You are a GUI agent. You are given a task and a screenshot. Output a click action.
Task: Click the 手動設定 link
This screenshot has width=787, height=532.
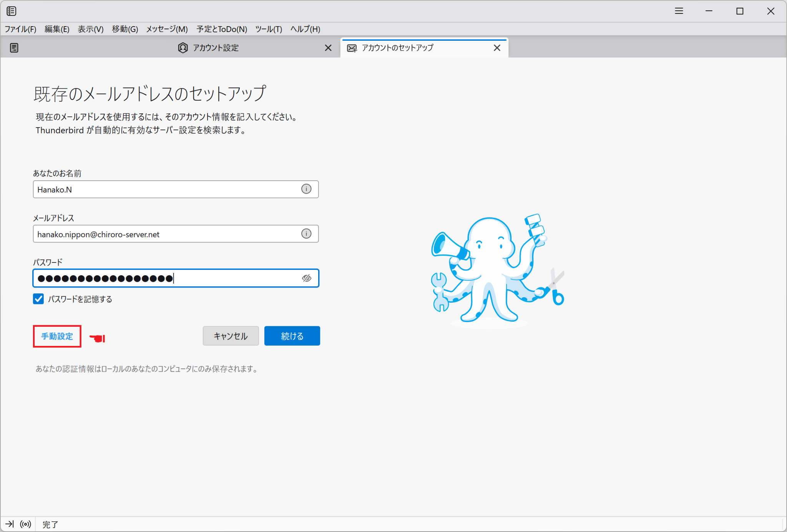click(56, 336)
